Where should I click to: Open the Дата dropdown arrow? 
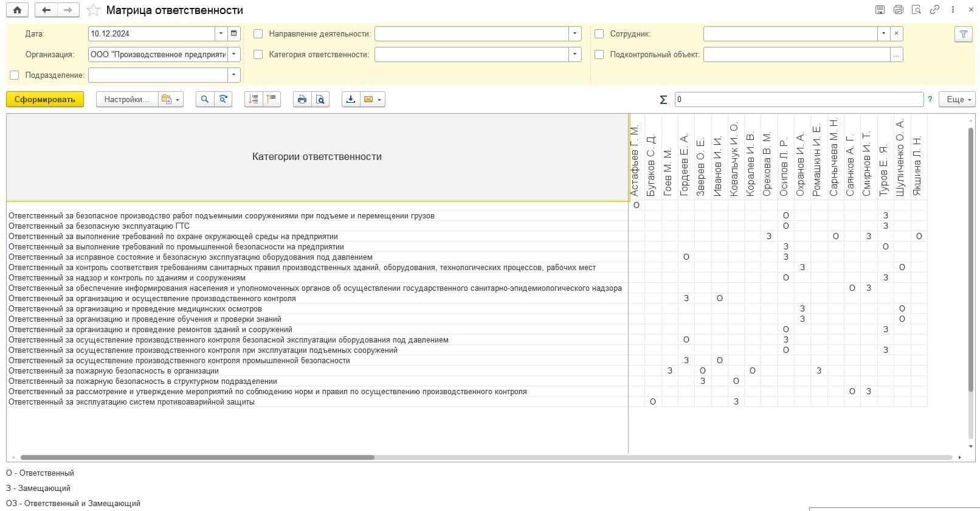coord(221,33)
